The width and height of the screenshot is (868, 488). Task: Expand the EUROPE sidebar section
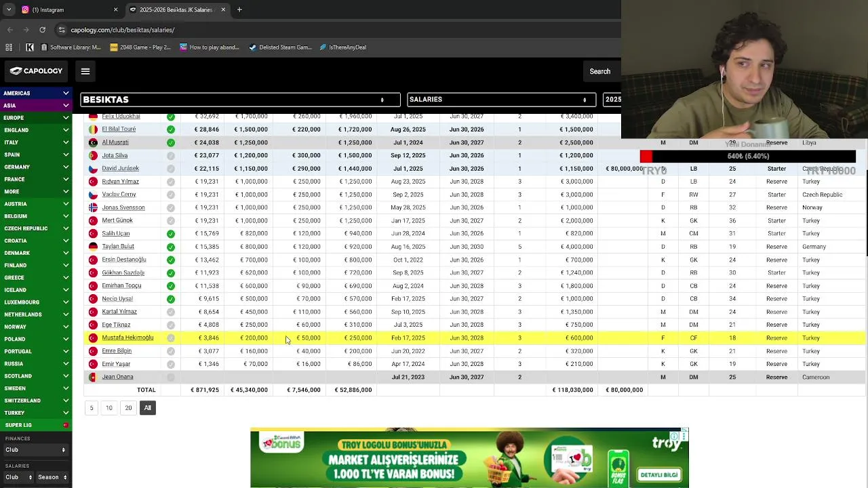pyautogui.click(x=36, y=118)
